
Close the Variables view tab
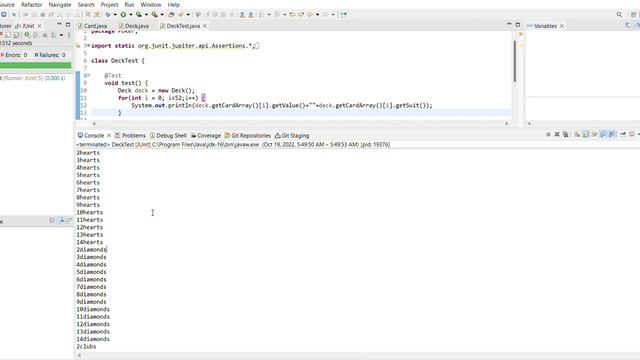click(x=562, y=26)
